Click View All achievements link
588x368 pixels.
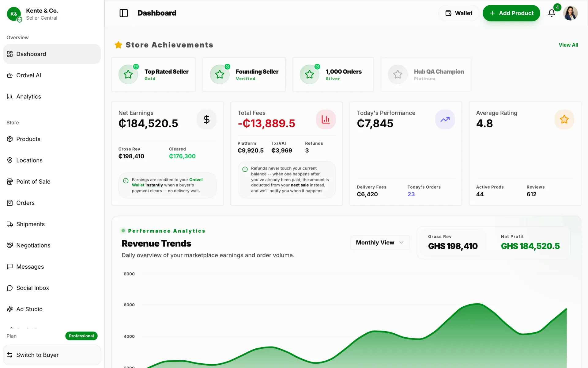(568, 45)
